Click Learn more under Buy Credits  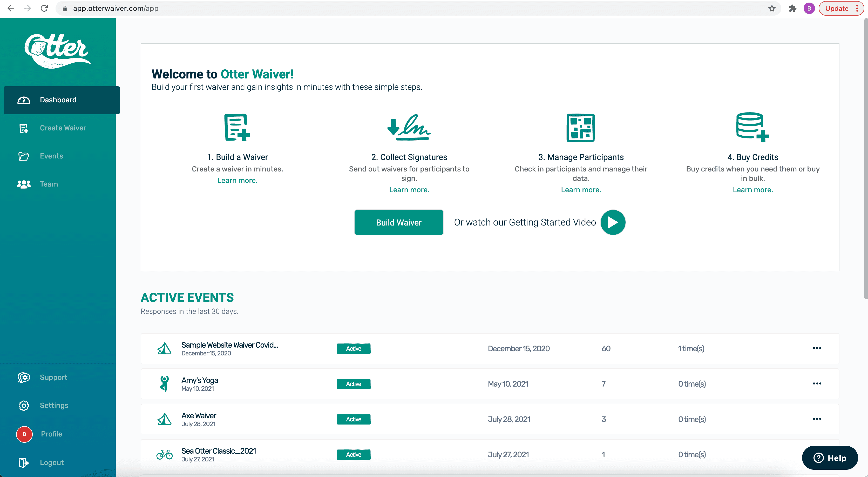point(753,190)
